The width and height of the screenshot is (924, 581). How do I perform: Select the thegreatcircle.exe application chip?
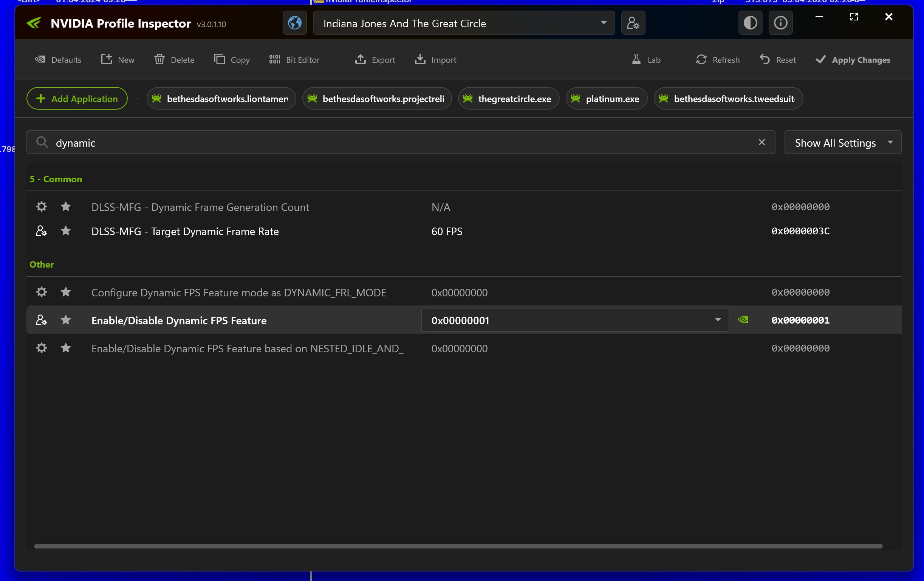pyautogui.click(x=508, y=99)
